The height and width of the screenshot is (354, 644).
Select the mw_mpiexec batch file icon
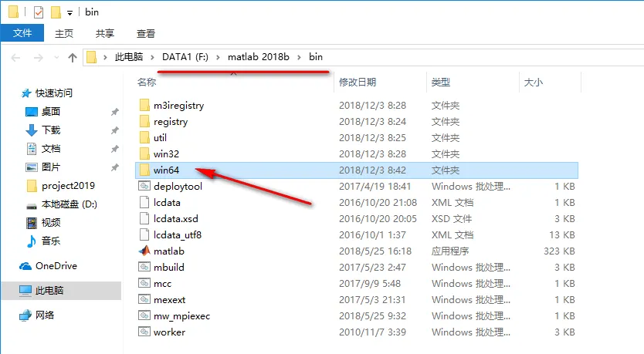click(144, 315)
